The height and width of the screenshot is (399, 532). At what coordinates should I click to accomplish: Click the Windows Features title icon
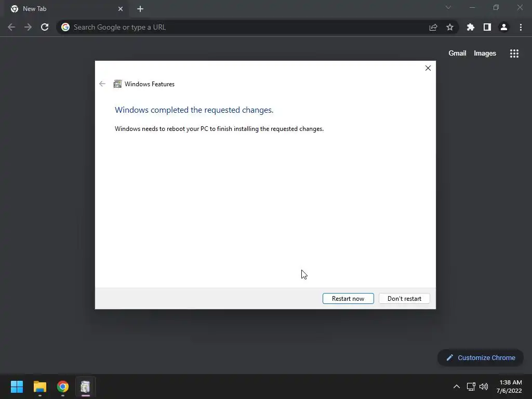click(117, 84)
